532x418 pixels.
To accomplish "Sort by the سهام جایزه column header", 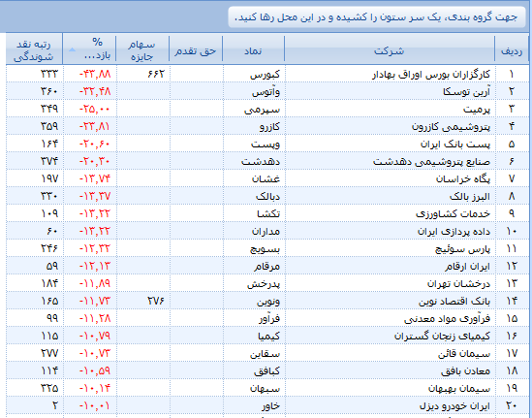I will pos(142,48).
